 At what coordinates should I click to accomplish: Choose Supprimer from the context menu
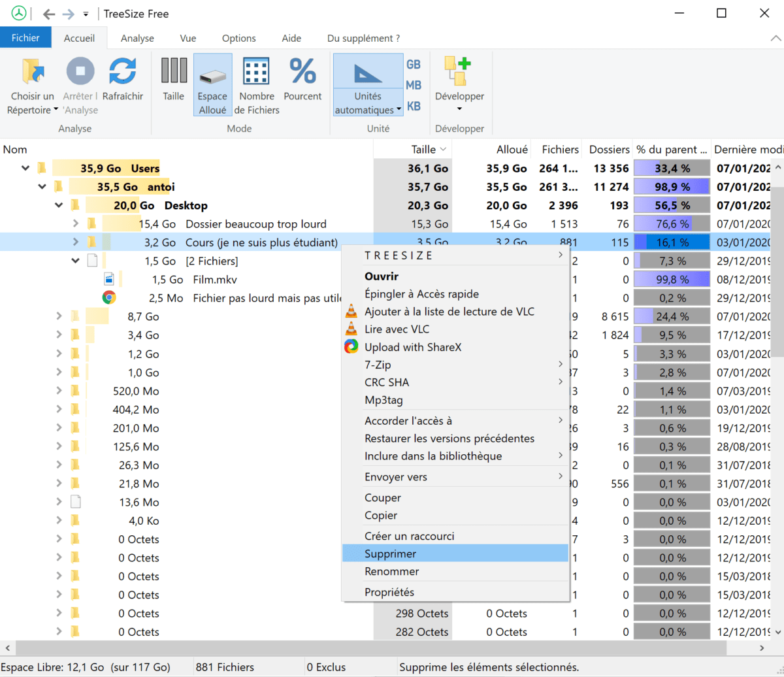point(390,553)
